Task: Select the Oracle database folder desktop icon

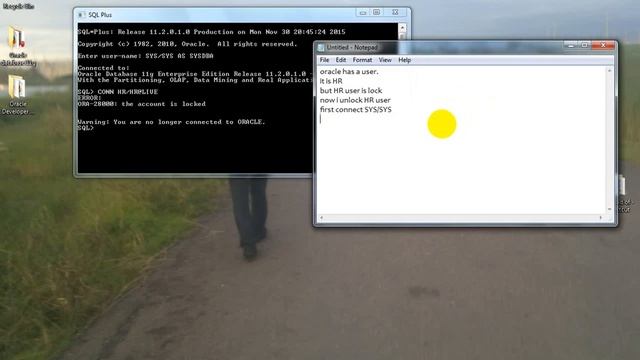Action: [17, 46]
